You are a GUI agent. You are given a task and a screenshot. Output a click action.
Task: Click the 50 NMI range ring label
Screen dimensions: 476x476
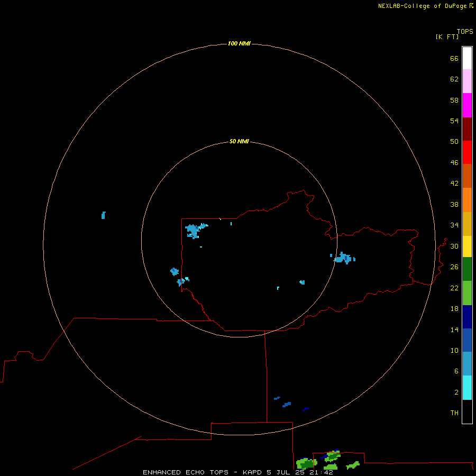(239, 141)
